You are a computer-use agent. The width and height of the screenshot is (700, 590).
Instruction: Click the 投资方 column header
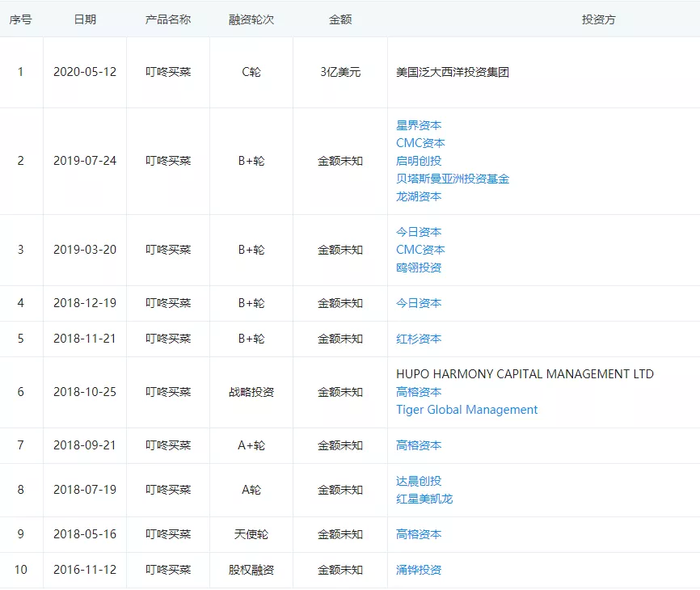(x=599, y=19)
